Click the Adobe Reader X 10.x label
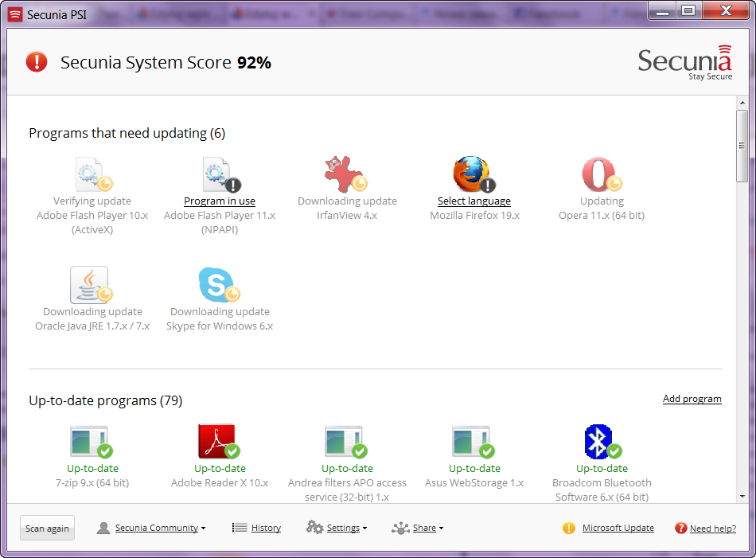 [x=220, y=482]
